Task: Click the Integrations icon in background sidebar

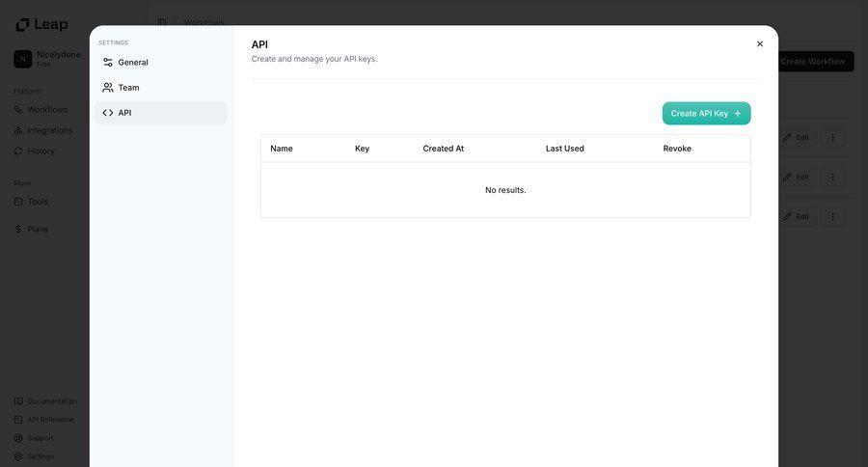Action: tap(18, 130)
